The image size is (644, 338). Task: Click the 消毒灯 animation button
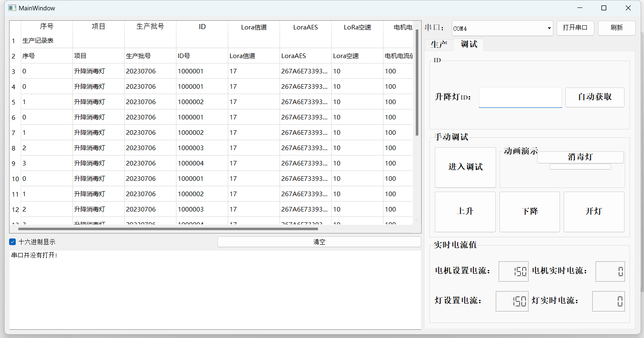[580, 157]
